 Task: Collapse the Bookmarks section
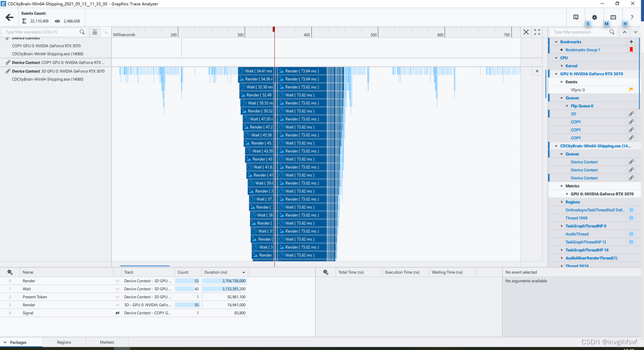(x=555, y=41)
